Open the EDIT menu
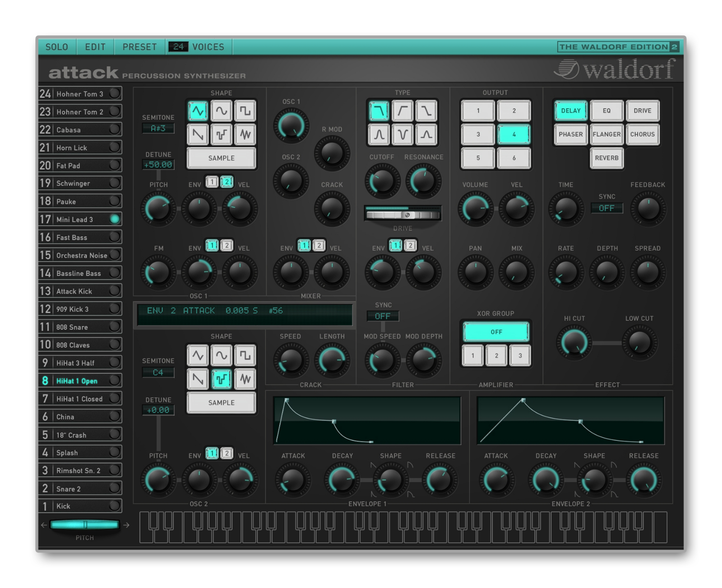The width and height of the screenshot is (722, 588). coord(95,47)
